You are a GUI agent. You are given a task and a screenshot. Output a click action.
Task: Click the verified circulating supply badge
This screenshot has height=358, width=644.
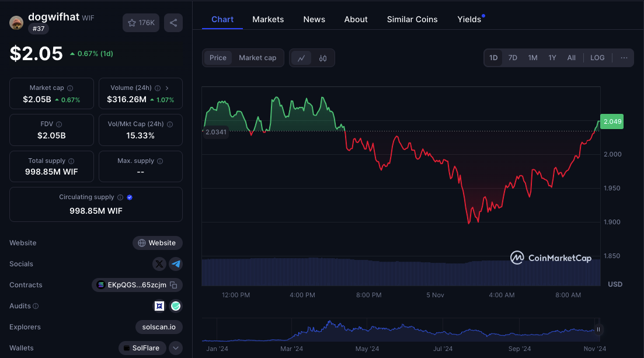(130, 197)
